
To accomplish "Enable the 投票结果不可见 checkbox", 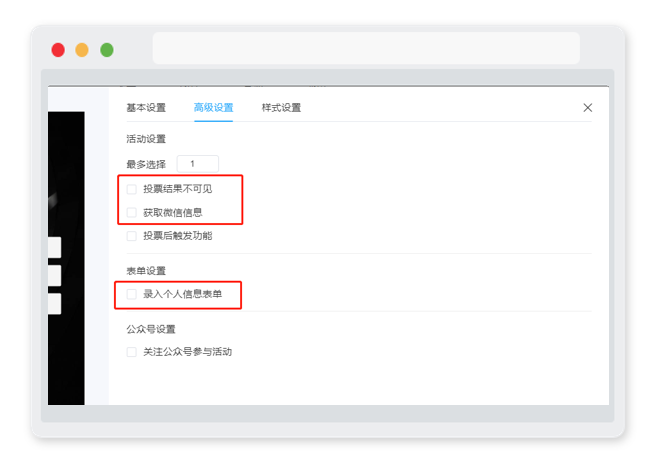I will [132, 189].
